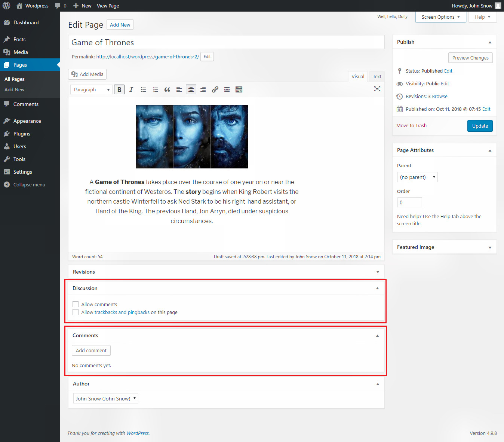This screenshot has height=442, width=504.
Task: Click the Add Media button
Action: pos(87,74)
